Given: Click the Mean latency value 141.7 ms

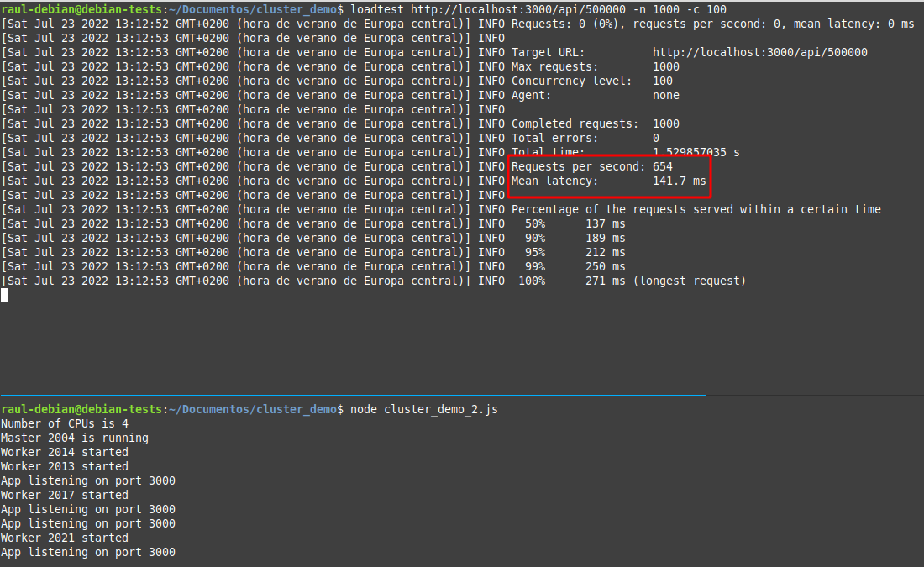Looking at the screenshot, I should coord(679,181).
